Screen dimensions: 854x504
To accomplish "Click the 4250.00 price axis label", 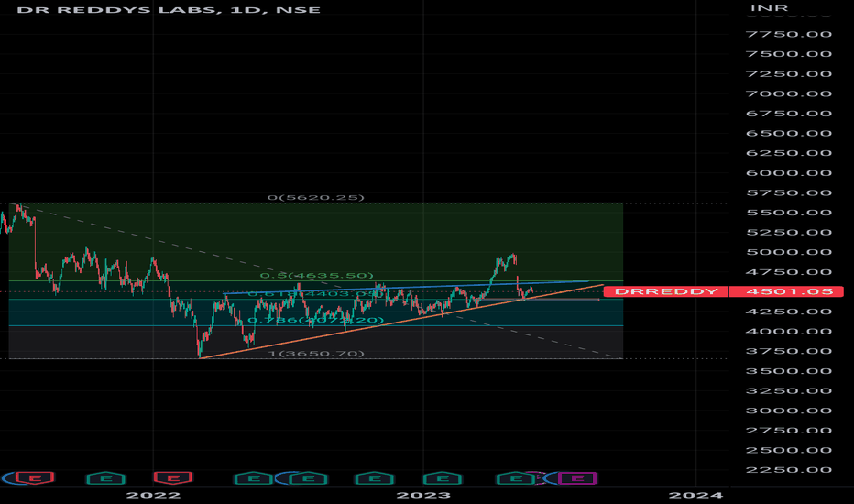I will point(789,312).
